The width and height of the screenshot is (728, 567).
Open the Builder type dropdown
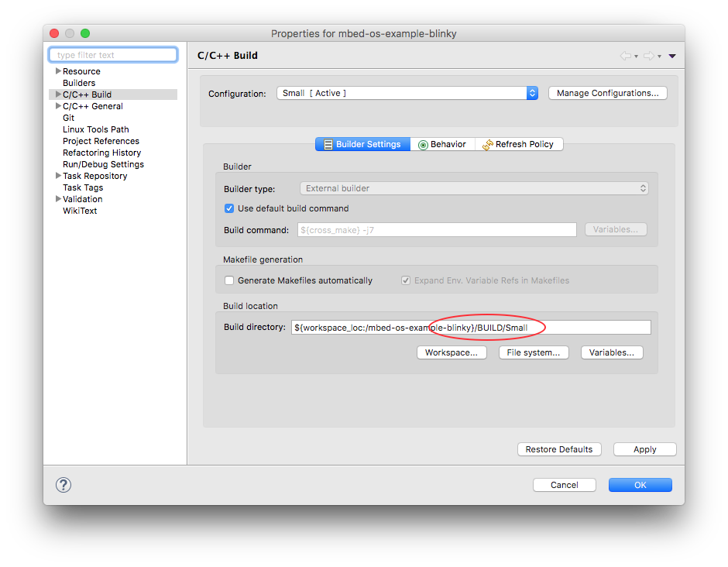tap(474, 188)
